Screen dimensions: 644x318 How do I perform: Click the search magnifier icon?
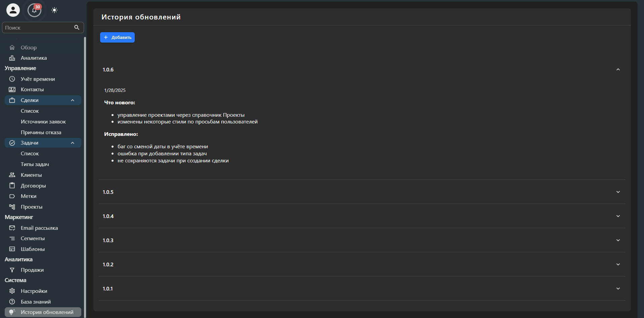(x=77, y=28)
